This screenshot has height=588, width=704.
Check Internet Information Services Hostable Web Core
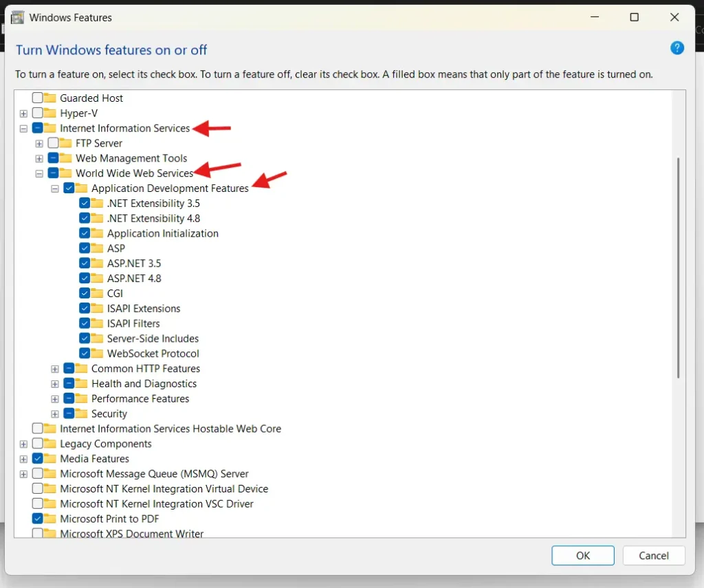38,428
